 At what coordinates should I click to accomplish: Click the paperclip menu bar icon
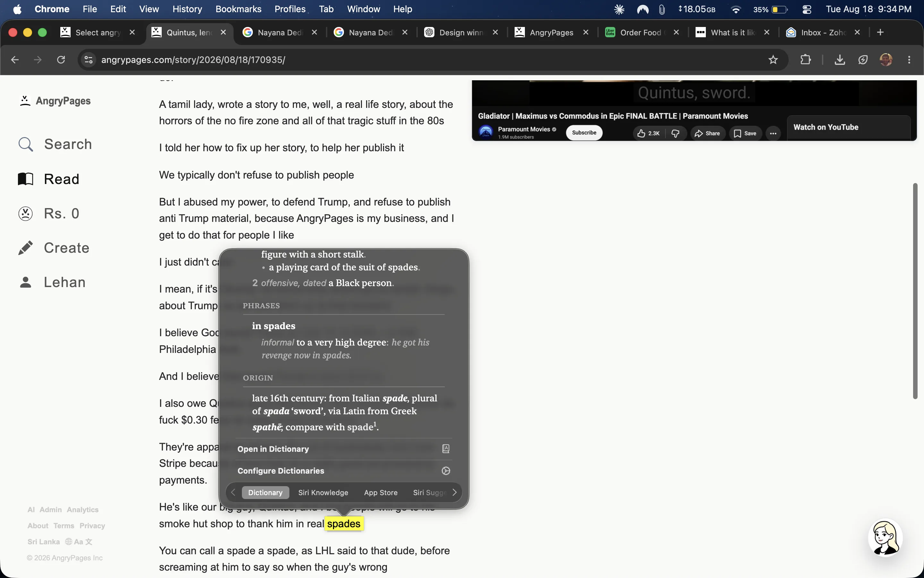coord(662,9)
